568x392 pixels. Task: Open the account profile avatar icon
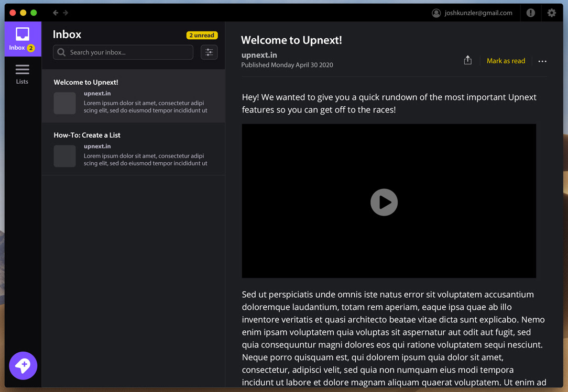(436, 13)
